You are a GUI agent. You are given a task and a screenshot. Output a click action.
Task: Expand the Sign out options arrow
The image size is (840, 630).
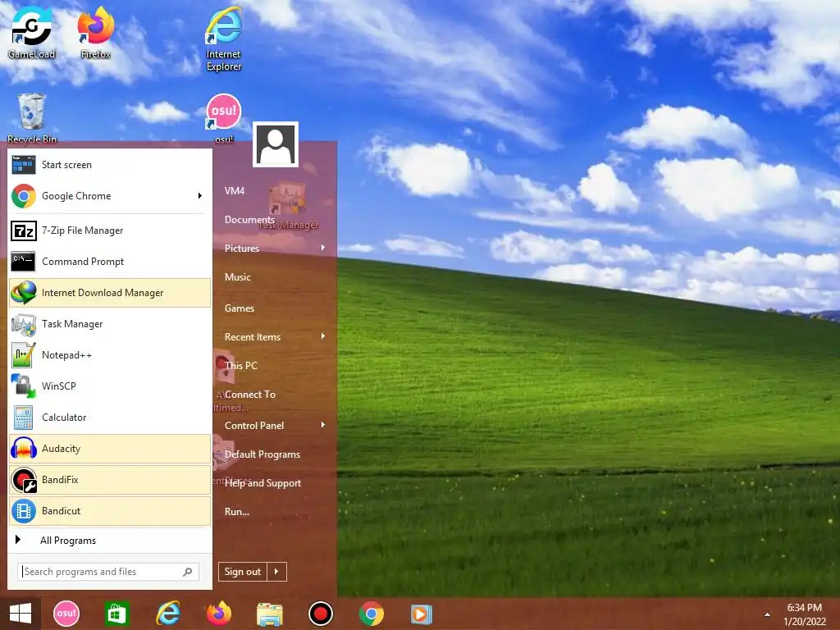[277, 572]
